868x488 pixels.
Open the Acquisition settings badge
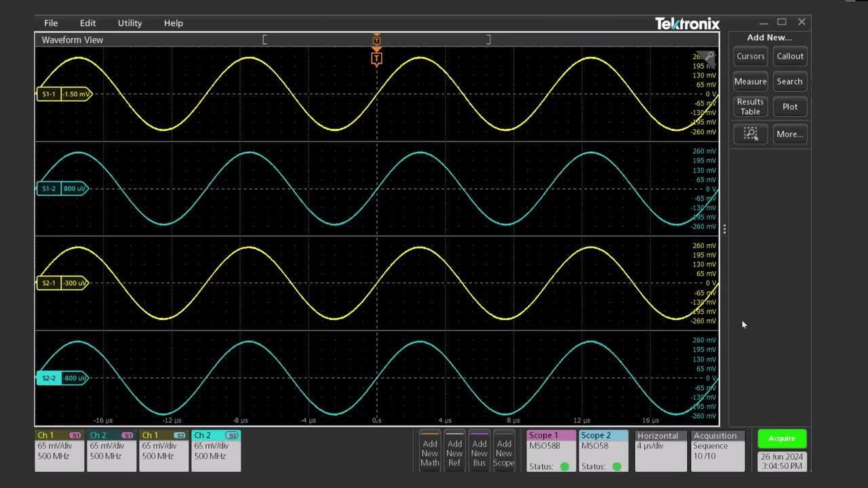pos(717,451)
